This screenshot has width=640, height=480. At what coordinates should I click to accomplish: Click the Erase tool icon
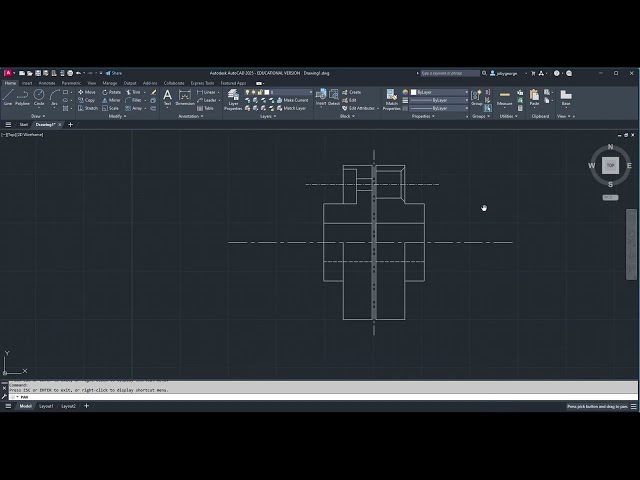(153, 92)
